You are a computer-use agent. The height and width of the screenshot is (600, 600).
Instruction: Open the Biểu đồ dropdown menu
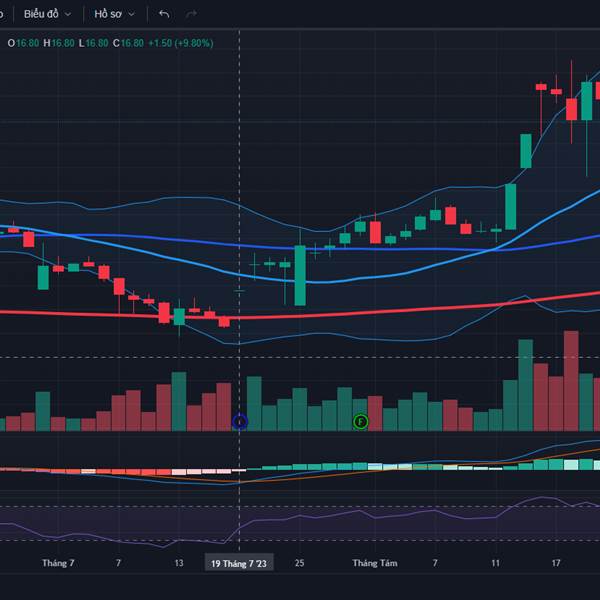47,14
